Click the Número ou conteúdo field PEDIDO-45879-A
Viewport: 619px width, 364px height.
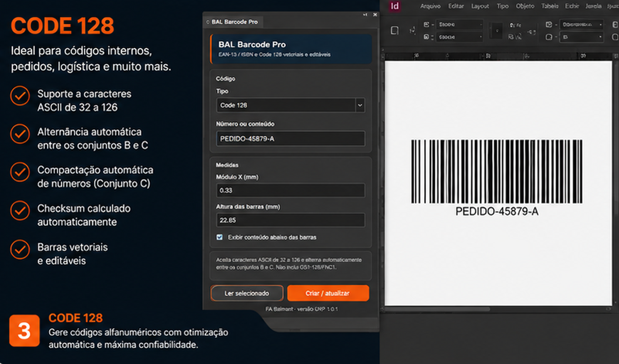(290, 139)
